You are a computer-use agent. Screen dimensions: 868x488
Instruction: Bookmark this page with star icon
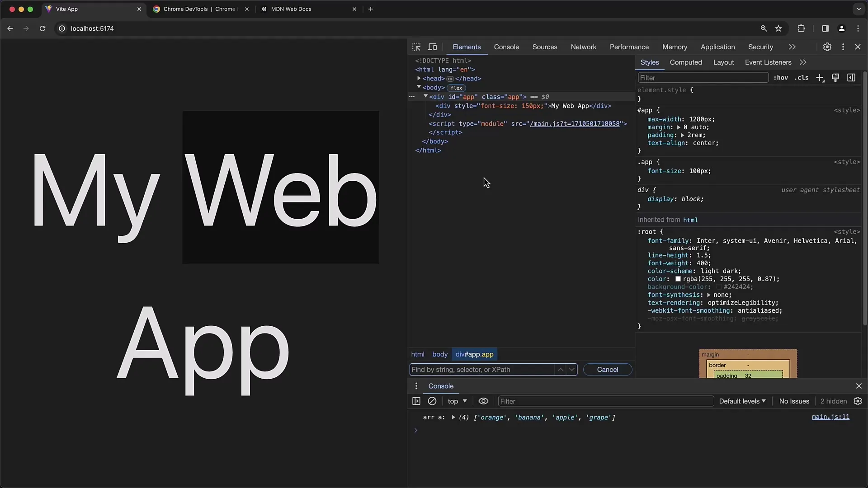(778, 28)
